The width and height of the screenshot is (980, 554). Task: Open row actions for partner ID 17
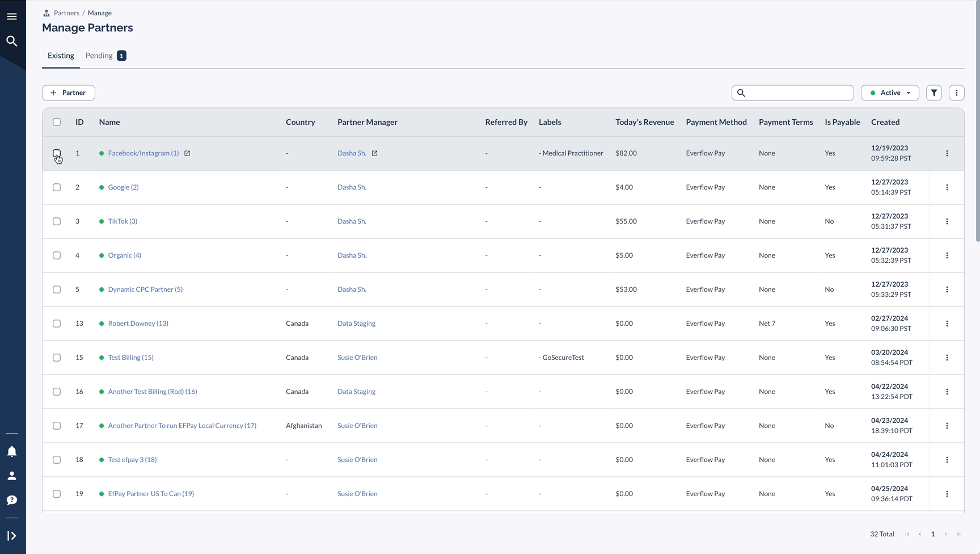pyautogui.click(x=947, y=426)
